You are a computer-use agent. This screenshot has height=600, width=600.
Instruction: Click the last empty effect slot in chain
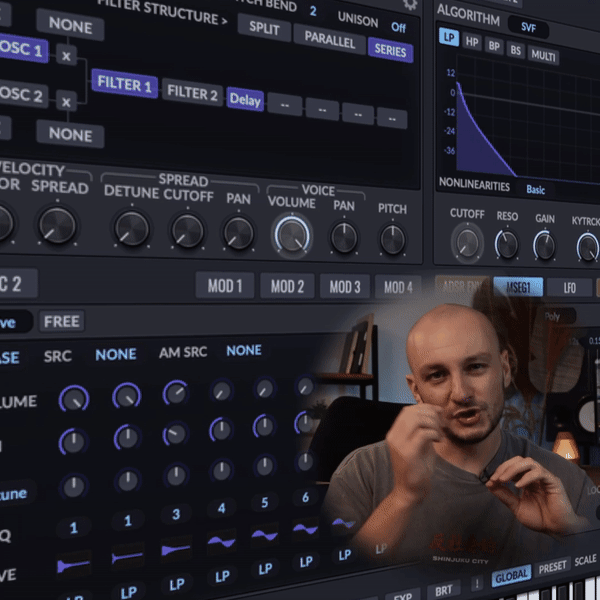point(392,118)
